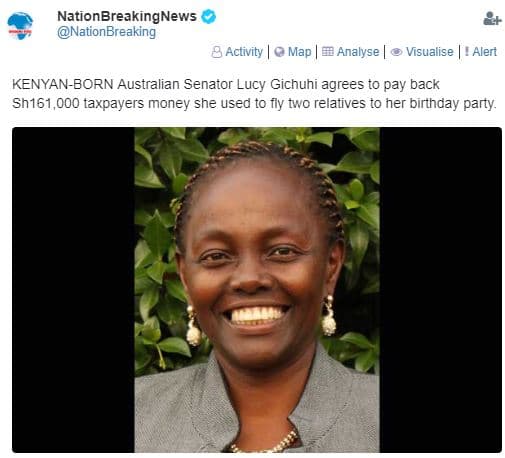Open the NationBreakingNews display name
Viewport: 505px width, 458px height.
pyautogui.click(x=127, y=16)
